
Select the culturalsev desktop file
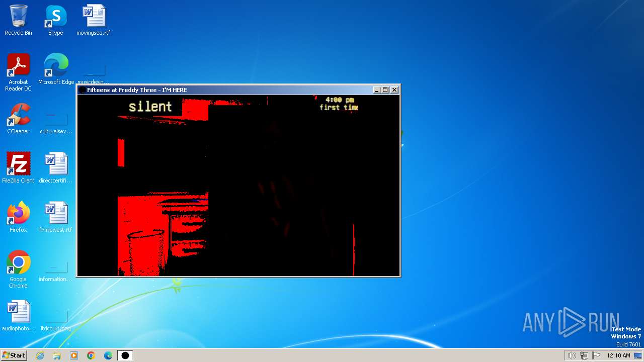pyautogui.click(x=56, y=122)
